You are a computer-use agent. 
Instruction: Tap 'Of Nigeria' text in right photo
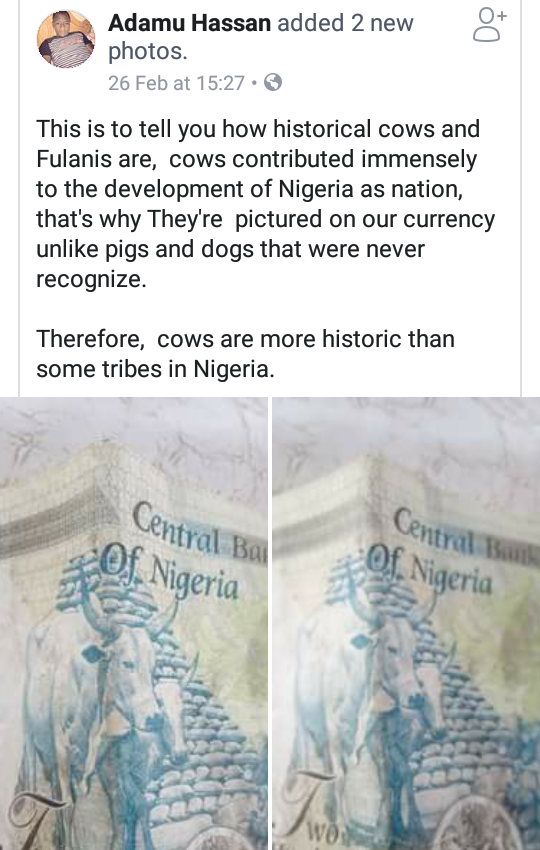[x=428, y=567]
